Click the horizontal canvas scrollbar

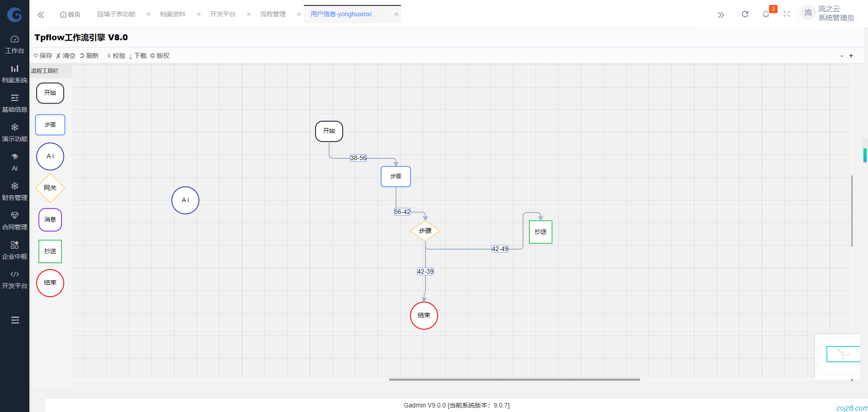point(514,379)
